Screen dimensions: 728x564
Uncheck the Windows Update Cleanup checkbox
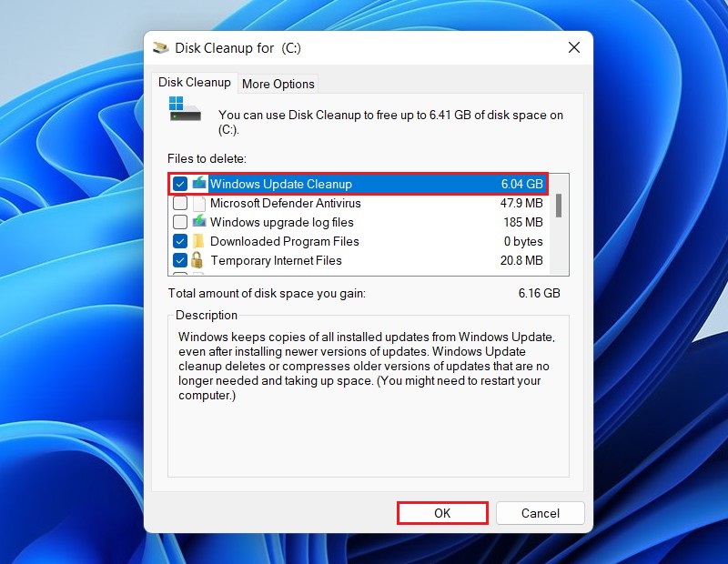(179, 184)
